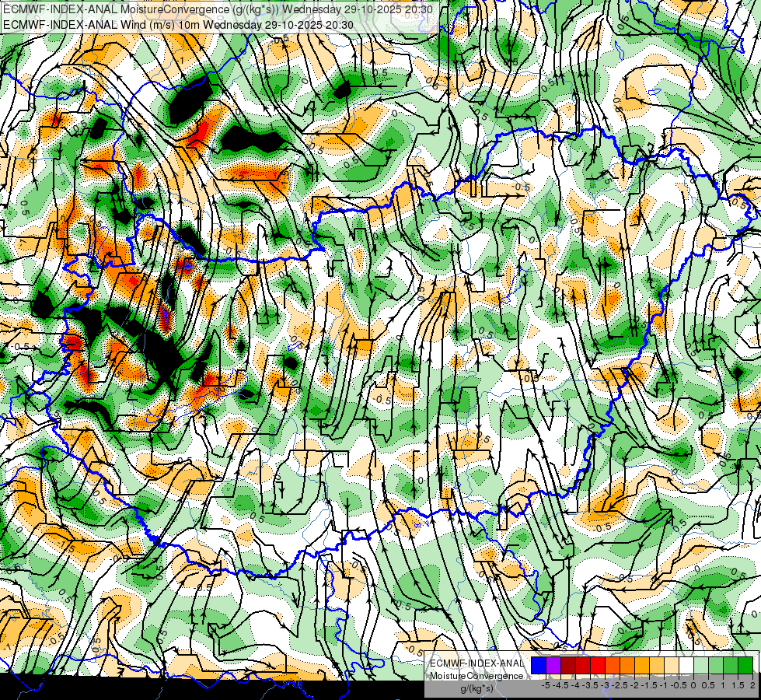Click the dark maroon legend swatch beside purple

[568, 665]
